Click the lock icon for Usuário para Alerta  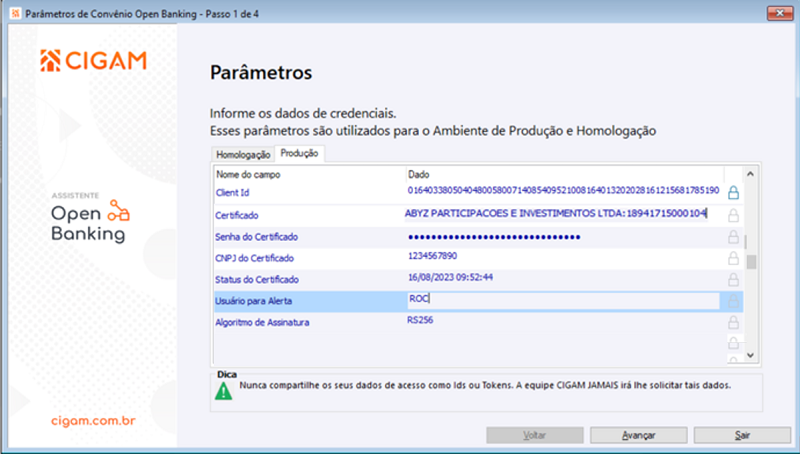733,301
